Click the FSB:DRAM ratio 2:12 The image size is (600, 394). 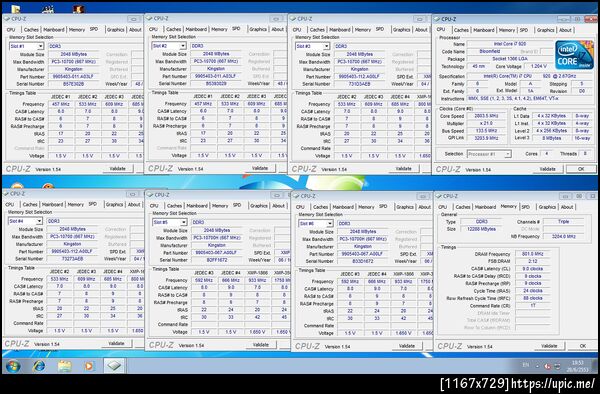point(533,261)
